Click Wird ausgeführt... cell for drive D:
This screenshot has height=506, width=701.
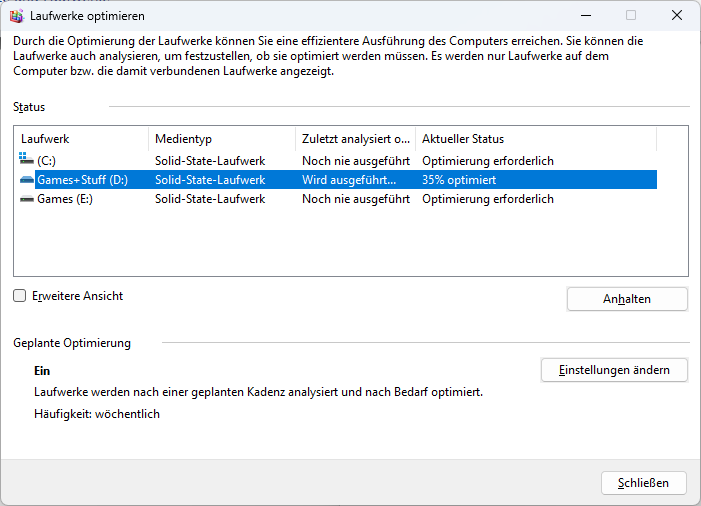coord(349,180)
